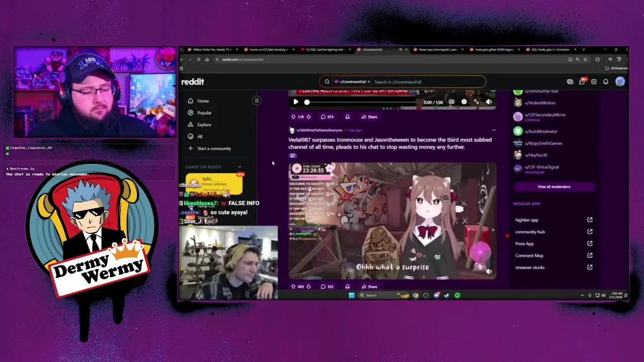Open u/IdkWhatToNameEveryon profile link
This screenshot has width=644, height=362.
click(319, 130)
